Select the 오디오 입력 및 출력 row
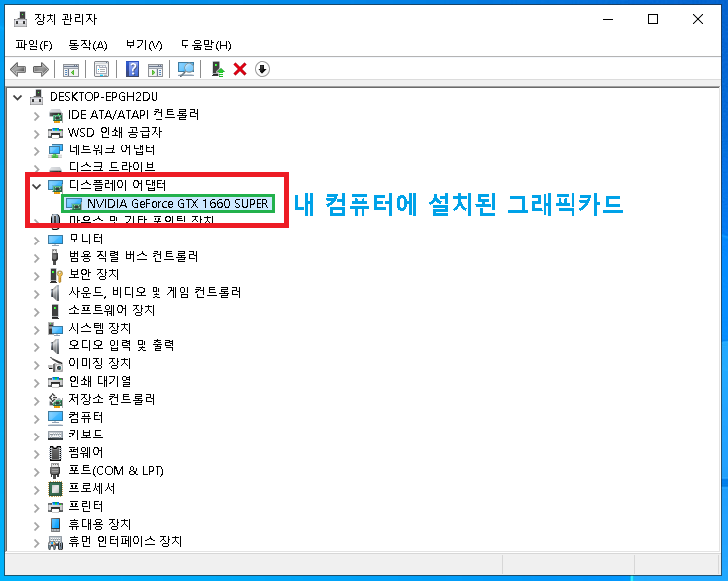 click(121, 345)
